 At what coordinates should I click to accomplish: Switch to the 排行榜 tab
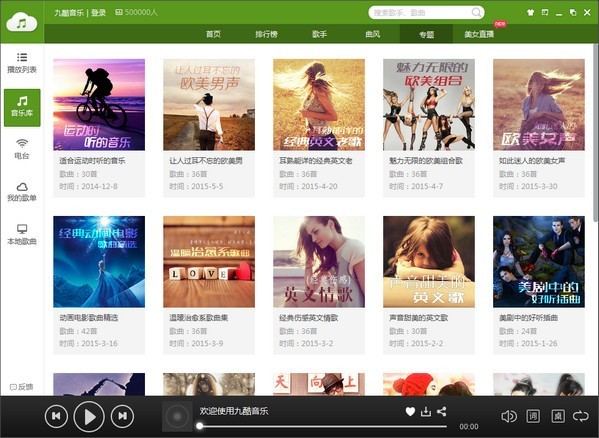pos(266,34)
